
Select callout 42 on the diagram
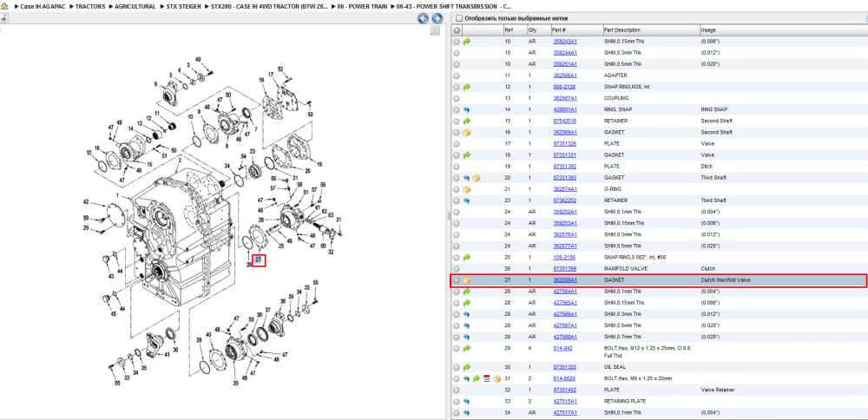click(86, 201)
